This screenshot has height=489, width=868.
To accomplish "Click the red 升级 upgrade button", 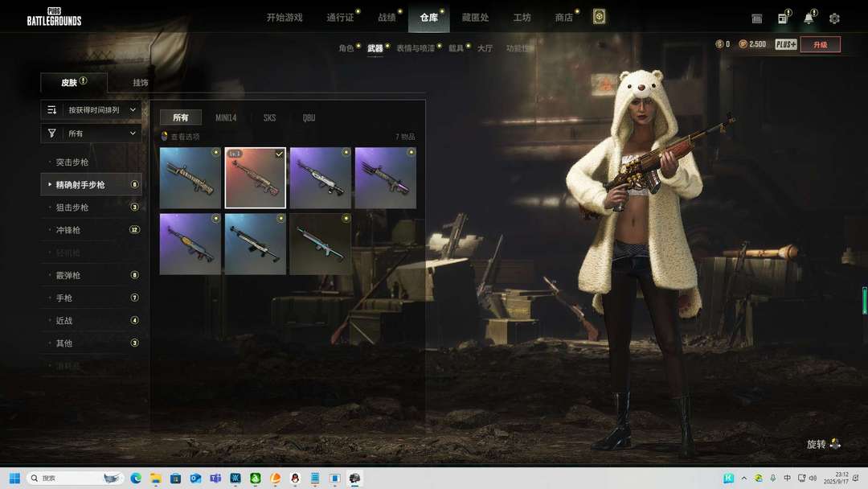I will tap(821, 44).
